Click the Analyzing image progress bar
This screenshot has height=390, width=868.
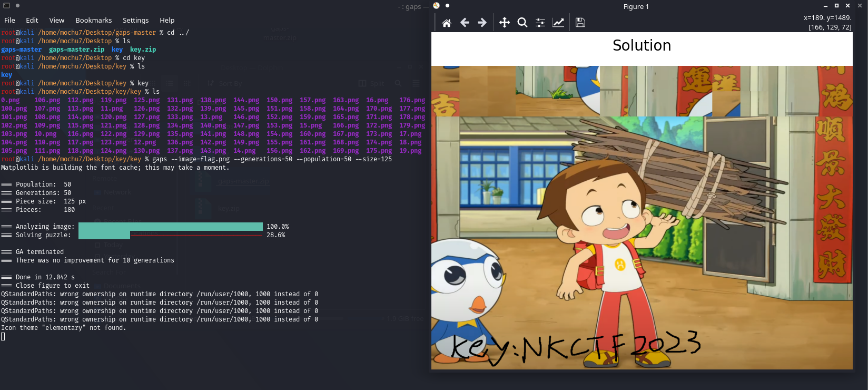tap(171, 227)
